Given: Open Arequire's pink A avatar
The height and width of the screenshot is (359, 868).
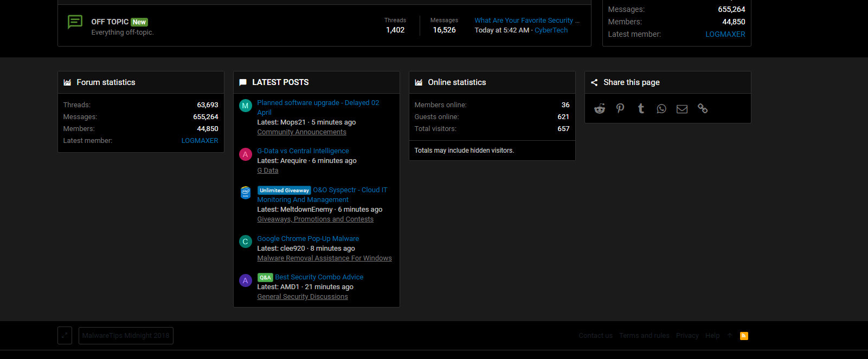Looking at the screenshot, I should pyautogui.click(x=245, y=154).
